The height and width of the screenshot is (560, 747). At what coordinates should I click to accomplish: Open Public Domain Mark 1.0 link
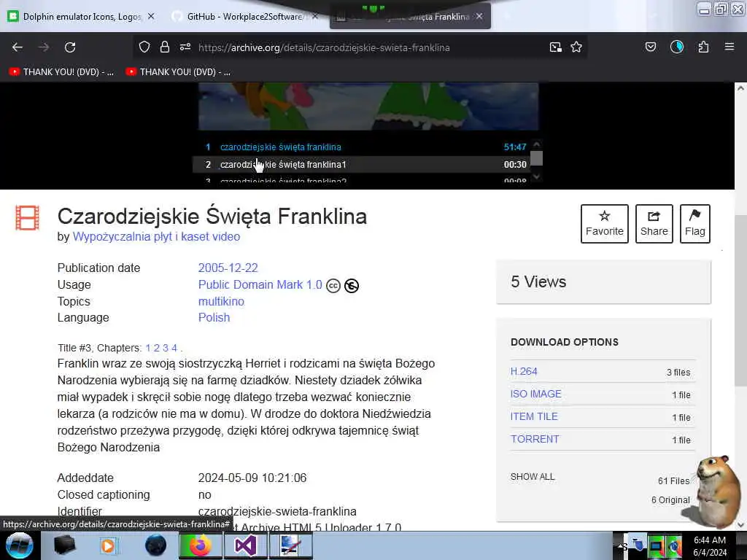coord(260,285)
